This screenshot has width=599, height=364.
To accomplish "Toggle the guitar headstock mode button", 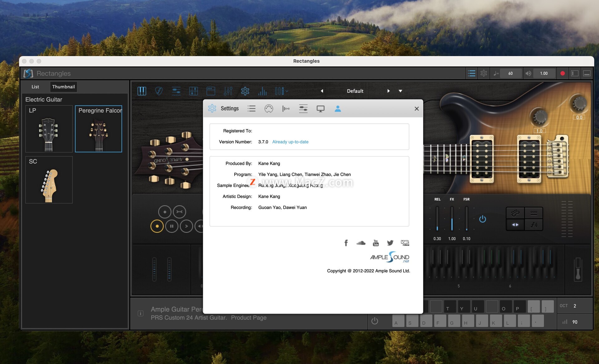I will tap(515, 213).
